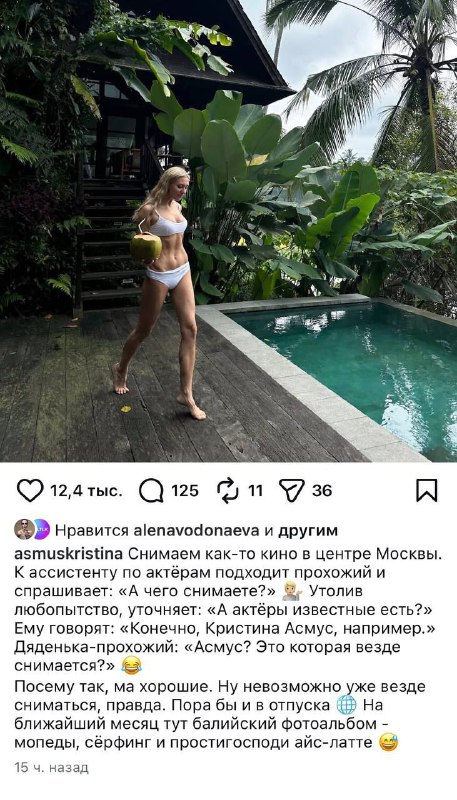Save the post with the bookmark icon
The width and height of the screenshot is (457, 800).
[x=426, y=490]
